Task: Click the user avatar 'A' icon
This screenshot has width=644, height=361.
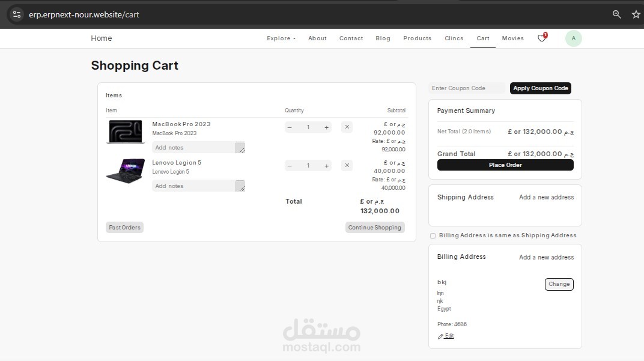Action: tap(573, 38)
